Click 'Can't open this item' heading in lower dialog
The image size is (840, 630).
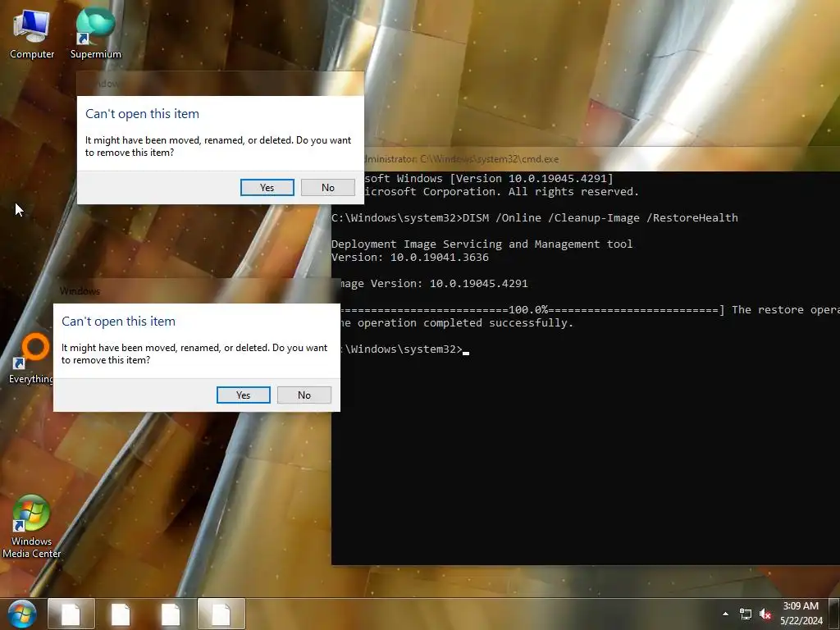[118, 321]
